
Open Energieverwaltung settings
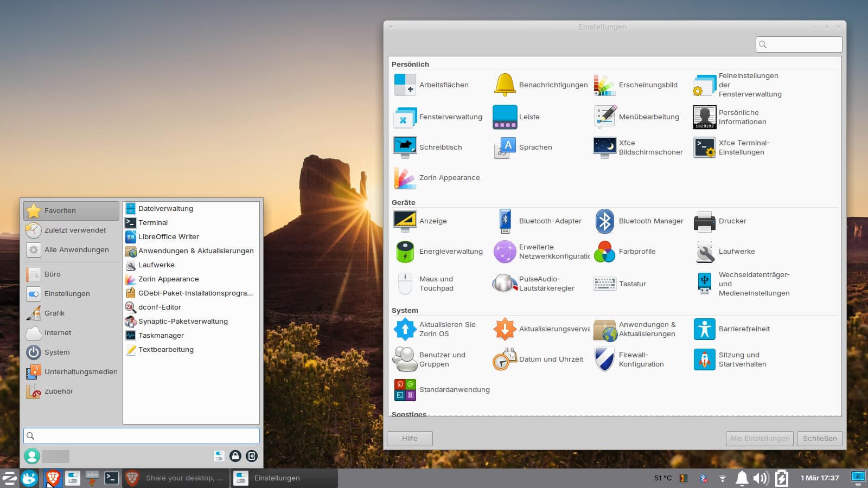pyautogui.click(x=438, y=252)
